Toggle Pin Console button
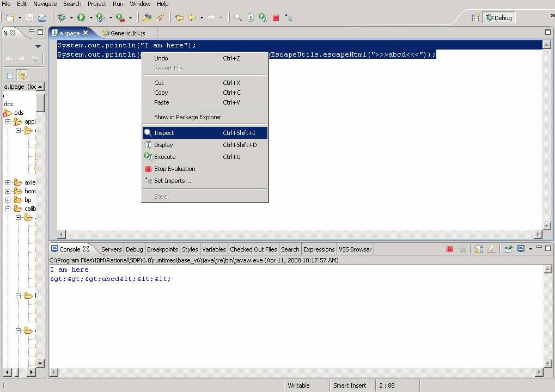This screenshot has height=392, width=555. [x=508, y=249]
